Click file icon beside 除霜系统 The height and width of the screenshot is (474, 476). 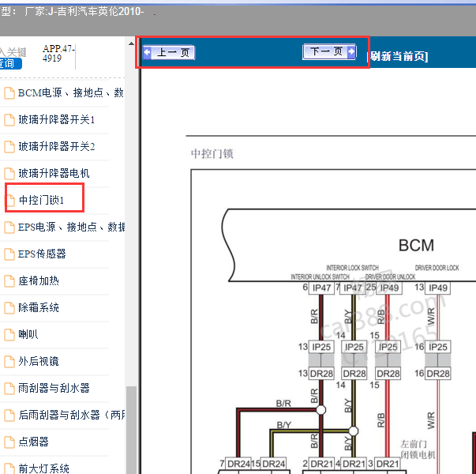9,308
